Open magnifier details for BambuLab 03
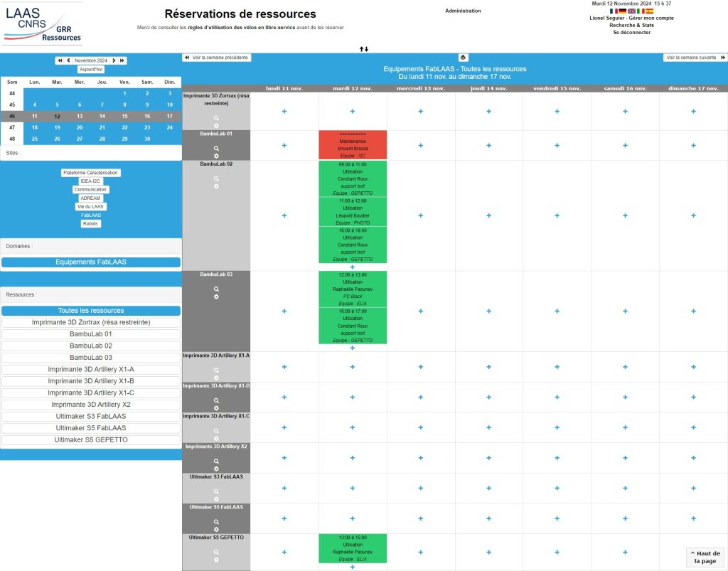This screenshot has height=571, width=728. click(216, 289)
